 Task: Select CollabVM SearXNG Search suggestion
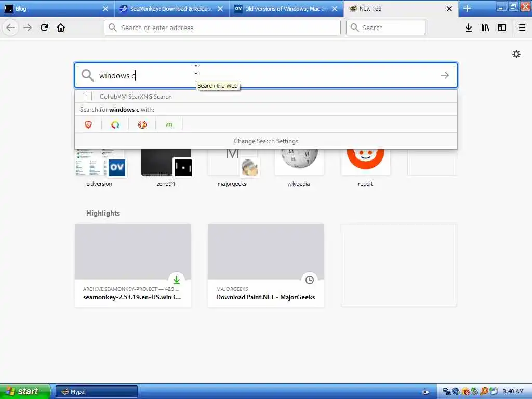(266, 96)
